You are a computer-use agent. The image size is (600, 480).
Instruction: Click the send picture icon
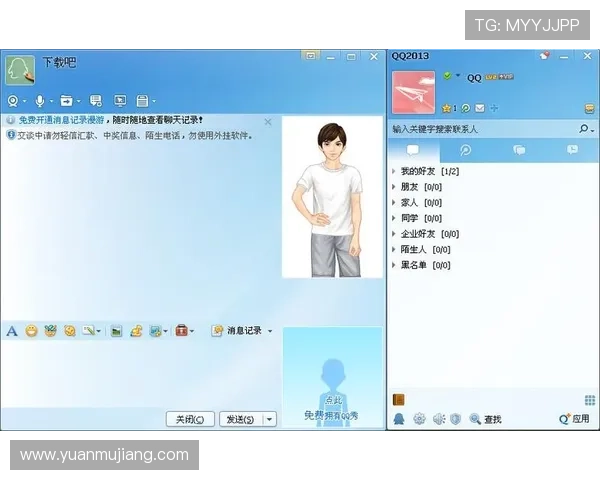tap(116, 331)
